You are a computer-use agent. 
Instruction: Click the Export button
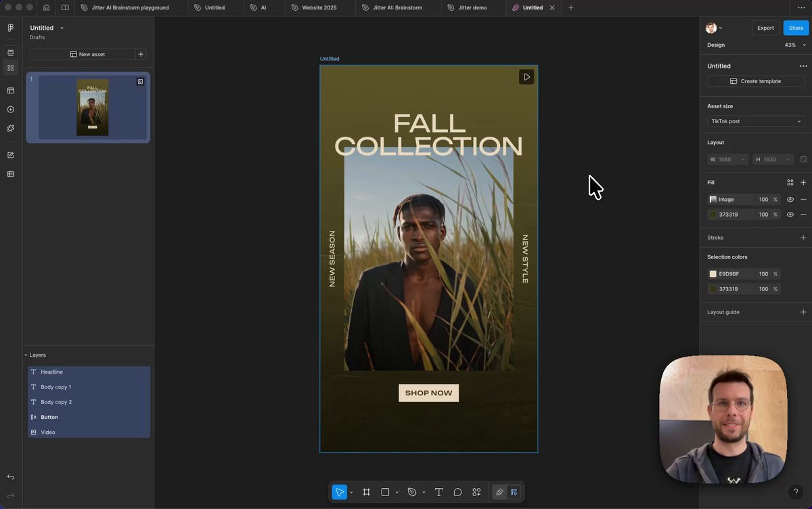[765, 28]
